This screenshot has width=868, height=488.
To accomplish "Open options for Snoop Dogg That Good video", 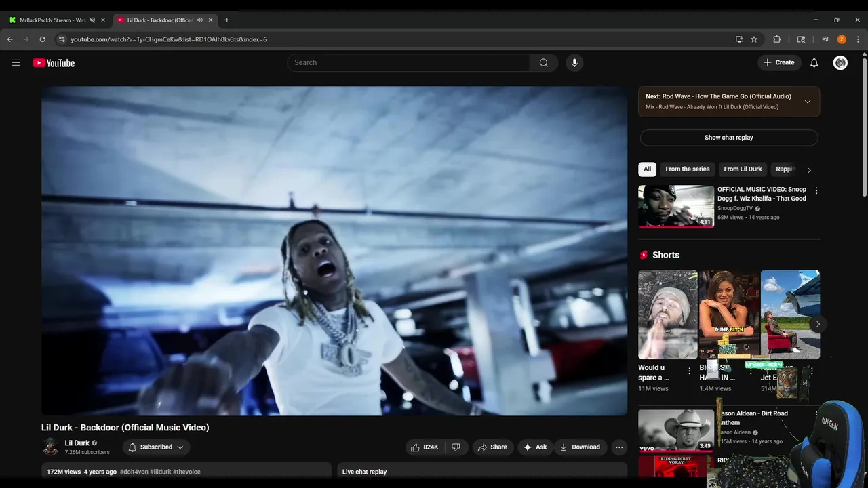I will point(816,191).
